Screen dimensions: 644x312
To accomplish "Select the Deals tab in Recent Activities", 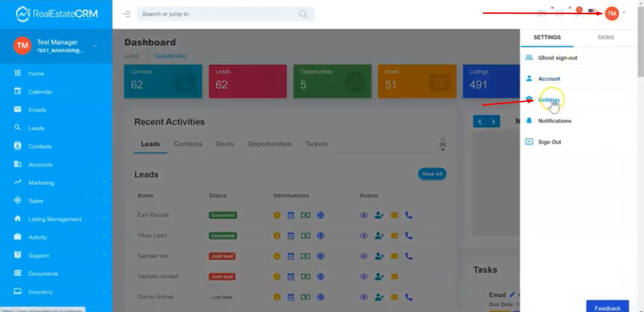I will pos(225,144).
